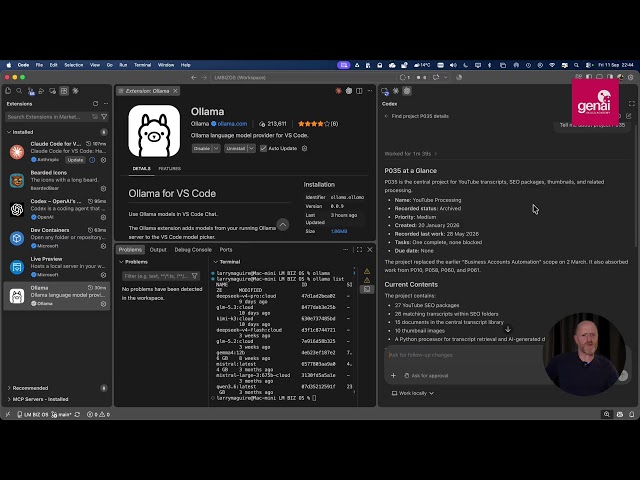
Task: Open the Source Control view with badge
Action: pyautogui.click(x=31, y=91)
